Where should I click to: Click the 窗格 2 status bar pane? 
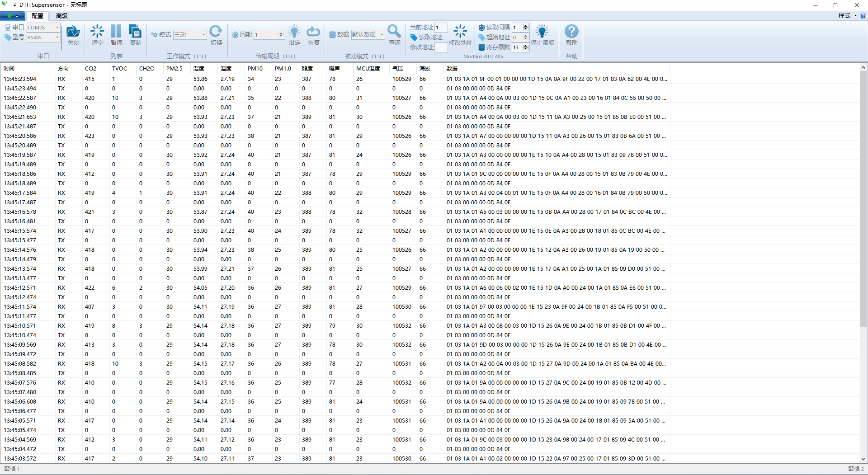(x=856, y=469)
